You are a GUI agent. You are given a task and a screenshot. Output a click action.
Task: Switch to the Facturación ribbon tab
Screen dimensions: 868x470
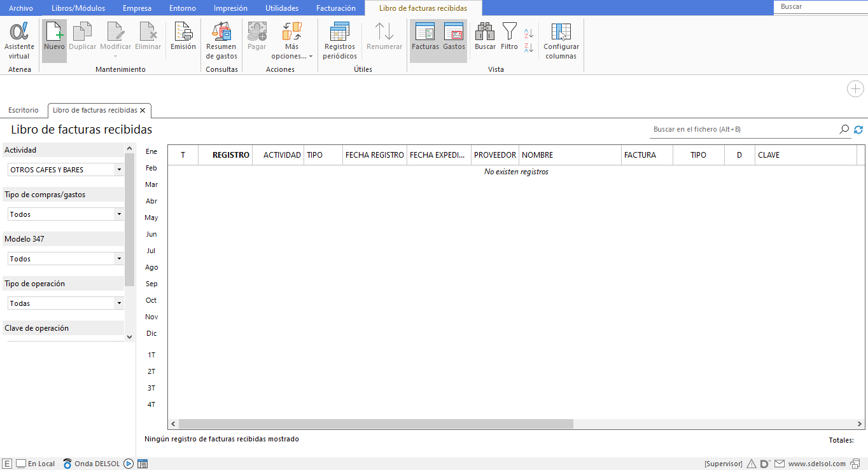coord(336,8)
